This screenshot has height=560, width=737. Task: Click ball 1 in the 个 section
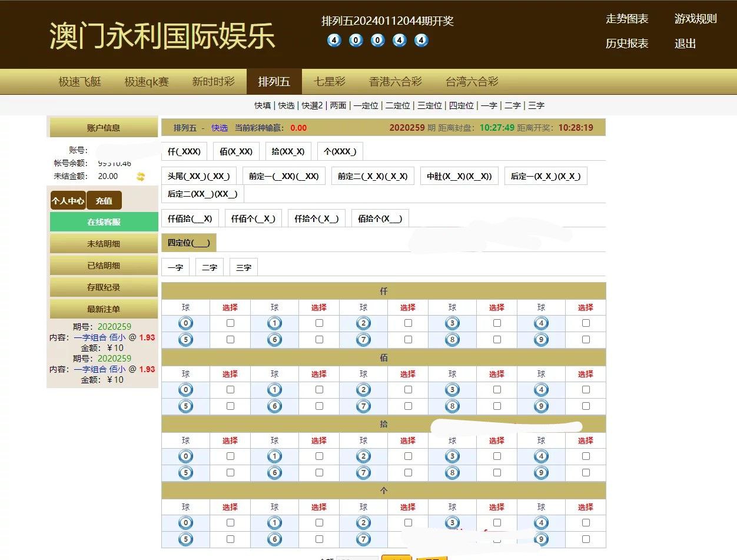coord(274,523)
